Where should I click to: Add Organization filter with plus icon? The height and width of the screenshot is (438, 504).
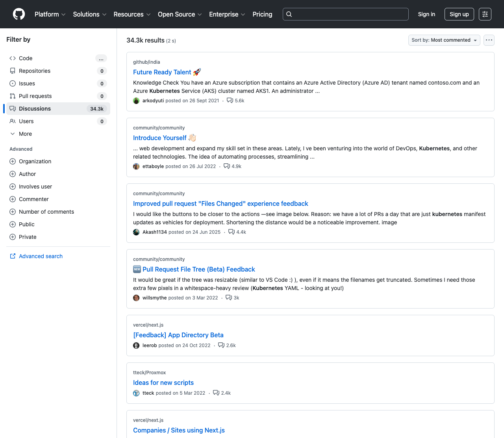click(x=13, y=161)
